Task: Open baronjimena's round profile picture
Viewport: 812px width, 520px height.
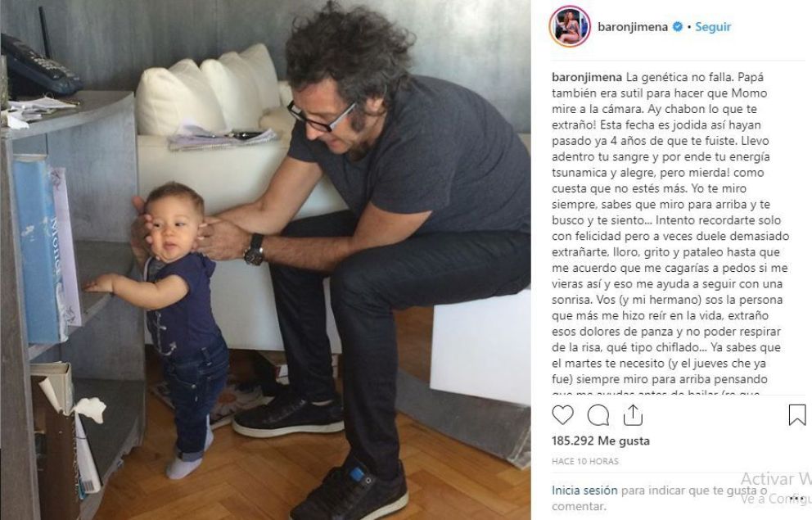Action: point(570,26)
